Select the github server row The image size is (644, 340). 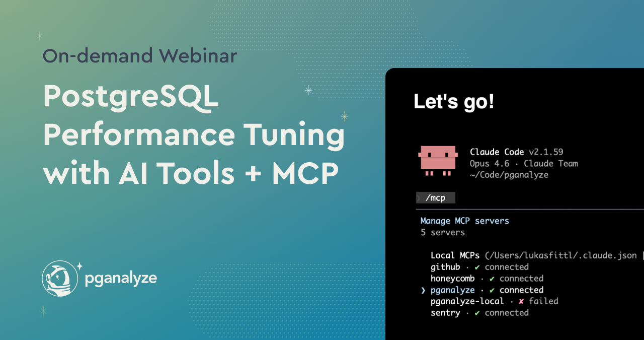(x=479, y=267)
